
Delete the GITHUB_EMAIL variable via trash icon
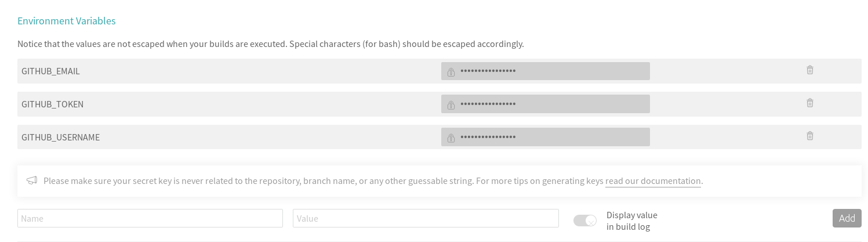tap(809, 70)
